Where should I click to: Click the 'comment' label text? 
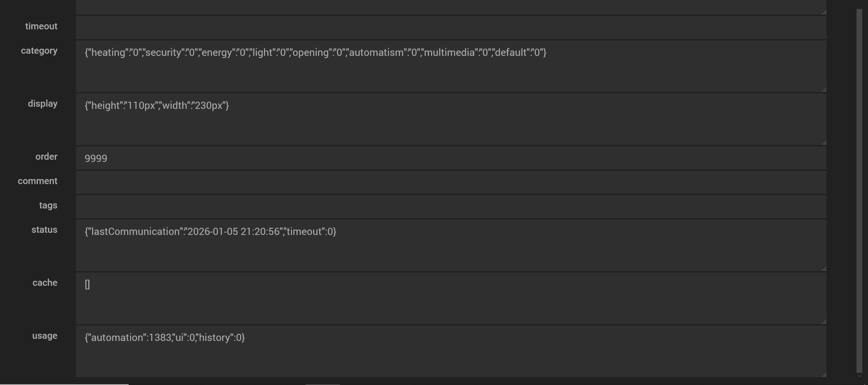(x=38, y=181)
